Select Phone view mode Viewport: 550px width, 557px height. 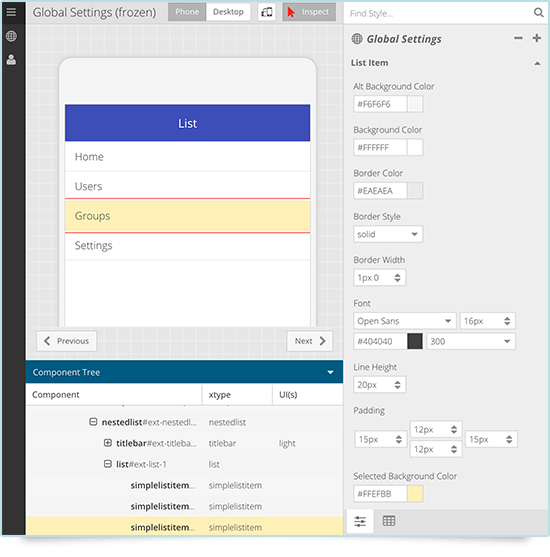(x=187, y=12)
